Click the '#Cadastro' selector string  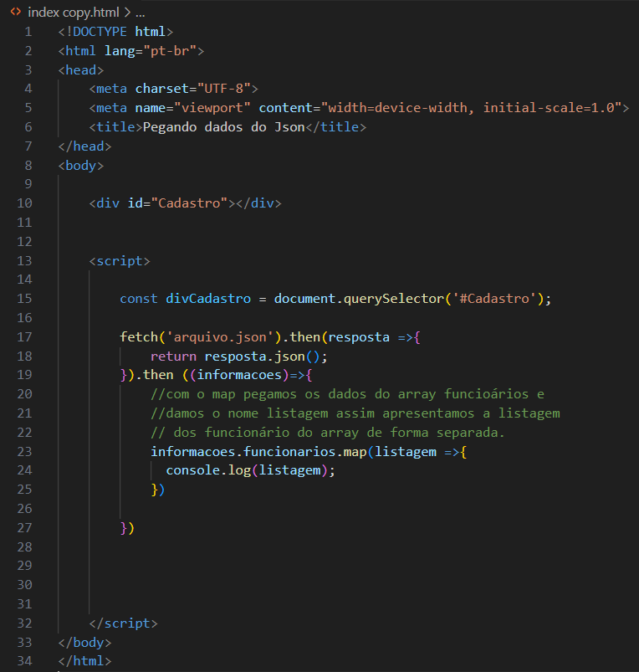(x=494, y=299)
